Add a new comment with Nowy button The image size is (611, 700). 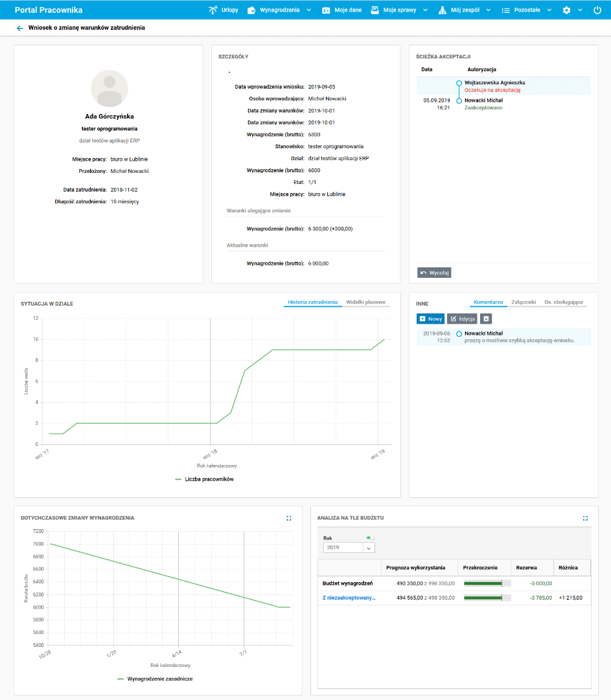click(x=431, y=319)
